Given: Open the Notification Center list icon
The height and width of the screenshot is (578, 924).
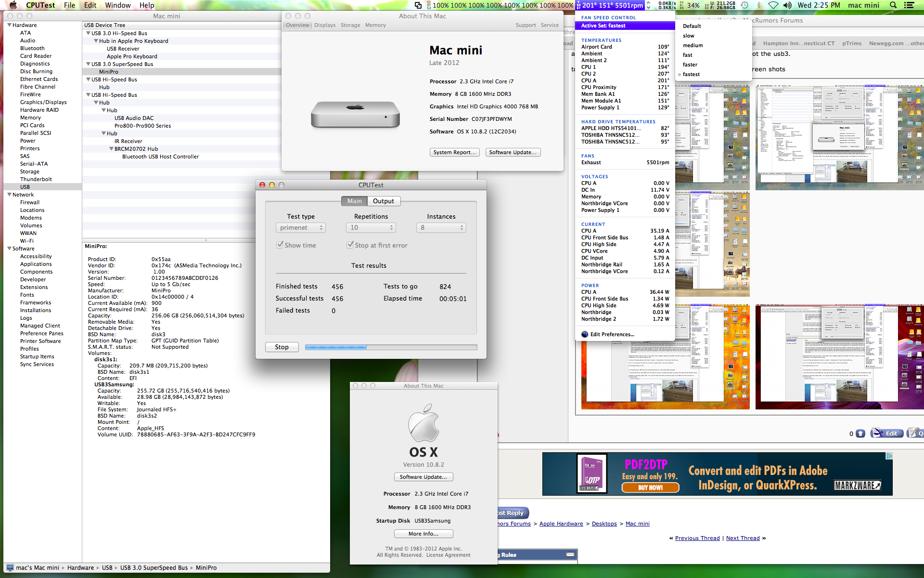Looking at the screenshot, I should tap(909, 5).
